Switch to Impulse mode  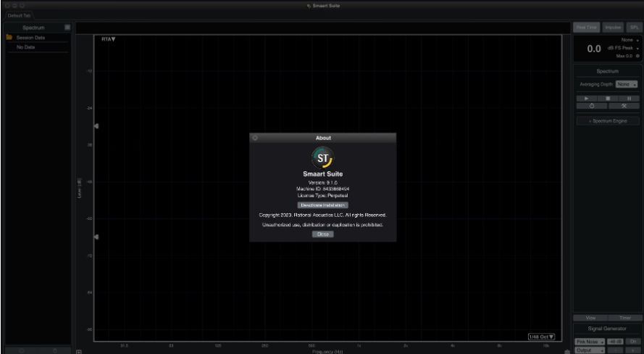click(x=613, y=27)
